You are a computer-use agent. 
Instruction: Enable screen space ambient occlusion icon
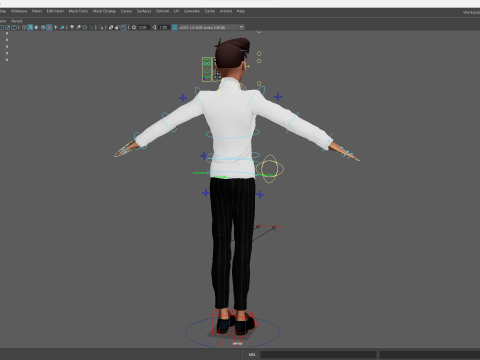[x=72, y=27]
